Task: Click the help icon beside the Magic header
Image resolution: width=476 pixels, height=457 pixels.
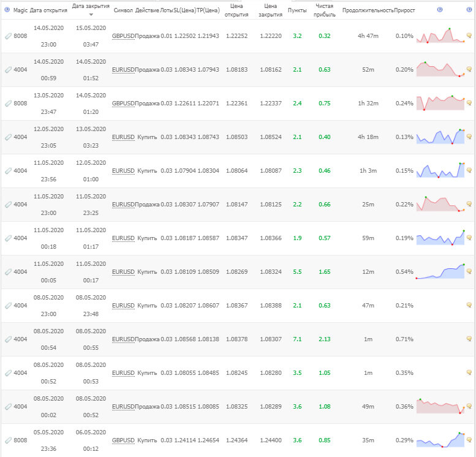Action: pos(7,10)
